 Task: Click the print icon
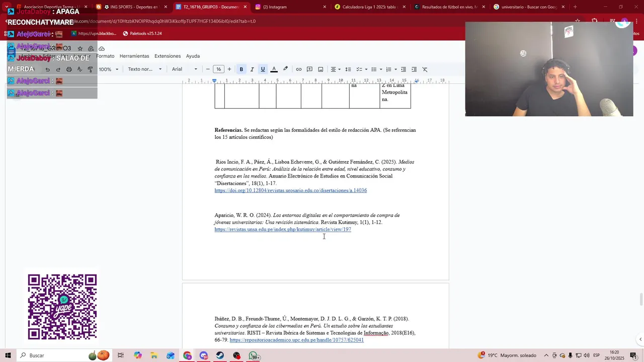click(69, 69)
